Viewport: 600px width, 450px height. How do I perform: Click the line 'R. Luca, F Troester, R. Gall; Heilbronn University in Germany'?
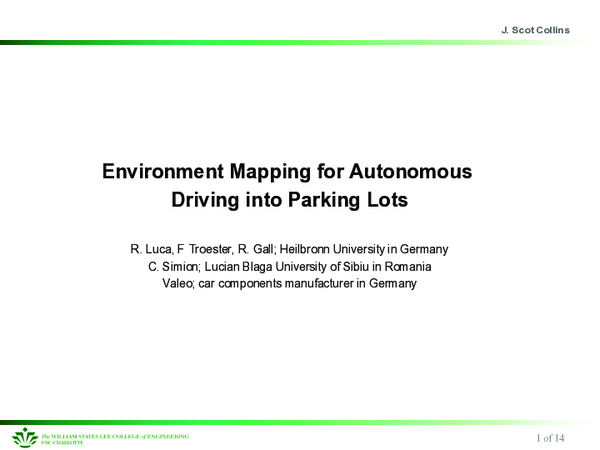click(x=289, y=249)
